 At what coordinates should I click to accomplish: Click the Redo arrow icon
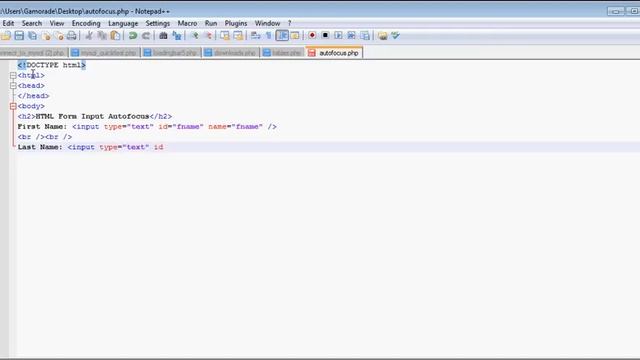point(146,36)
